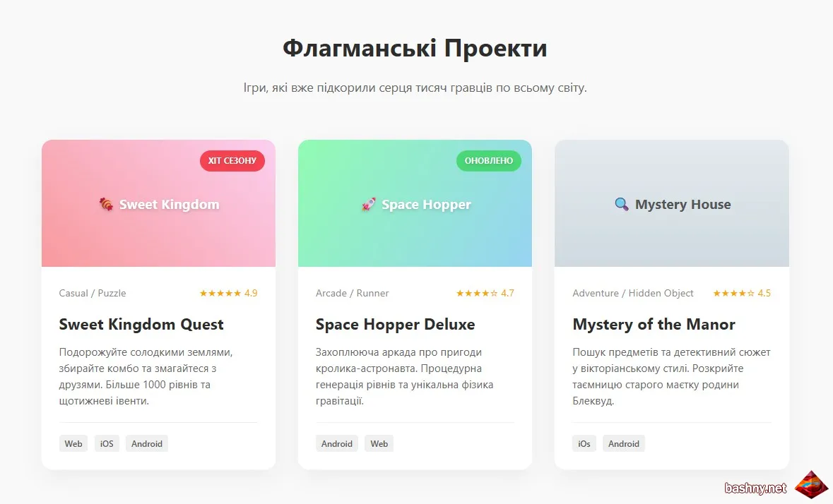Viewport: 833px width, 504px height.
Task: Click the ОНОВЛЕНО green badge
Action: click(489, 161)
